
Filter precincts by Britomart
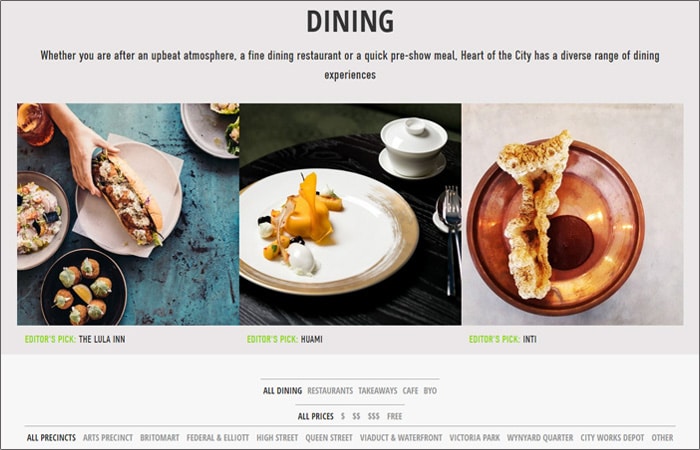[x=160, y=438]
